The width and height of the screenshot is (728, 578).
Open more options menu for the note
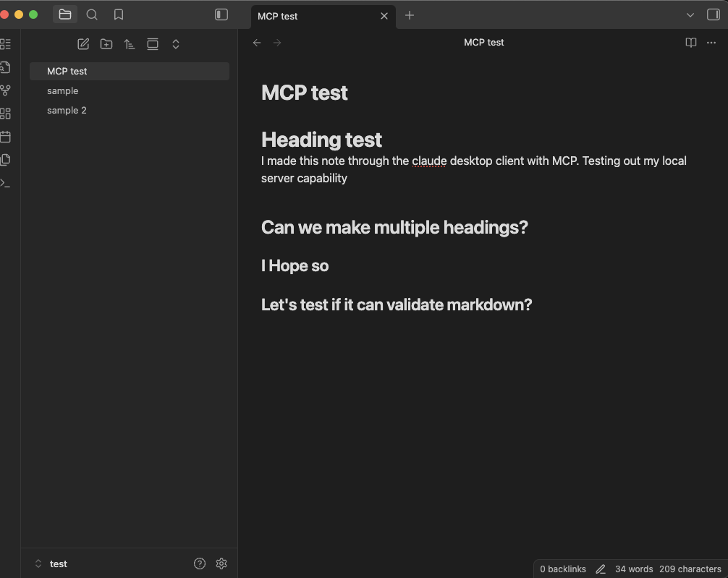click(711, 43)
